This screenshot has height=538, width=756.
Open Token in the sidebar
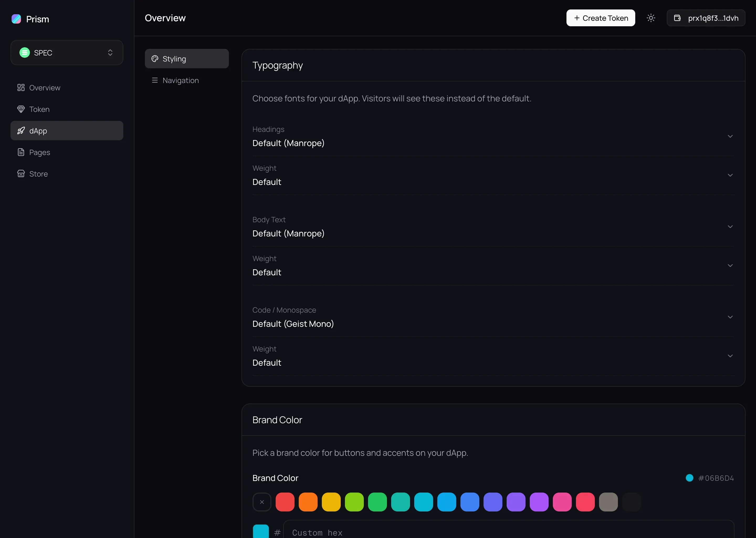(x=67, y=109)
